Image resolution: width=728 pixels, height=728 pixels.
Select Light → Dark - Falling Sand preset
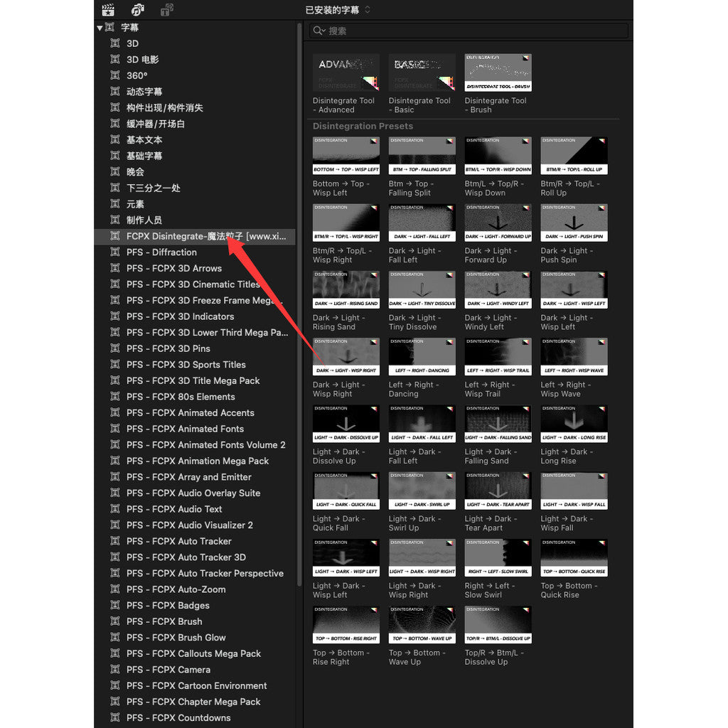[498, 424]
